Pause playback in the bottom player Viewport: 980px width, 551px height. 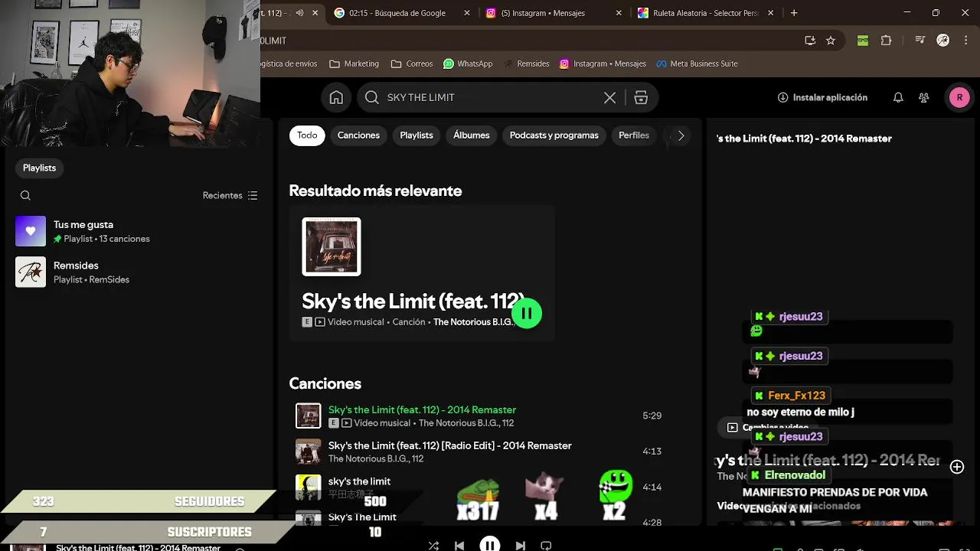(x=490, y=544)
